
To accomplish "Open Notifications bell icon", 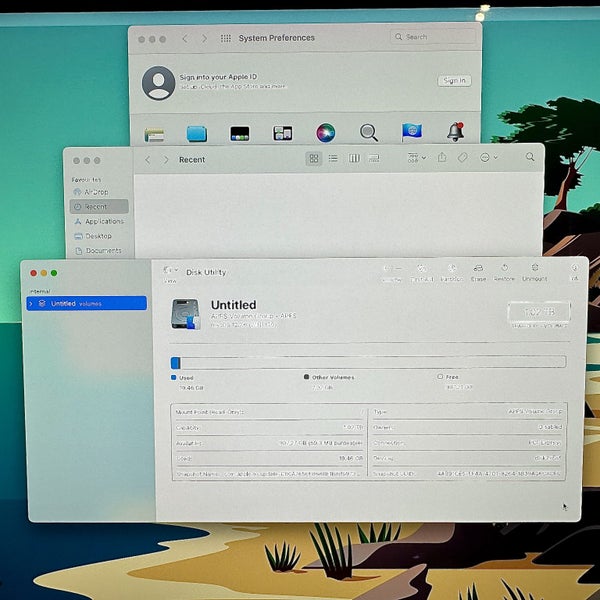I will click(x=455, y=132).
